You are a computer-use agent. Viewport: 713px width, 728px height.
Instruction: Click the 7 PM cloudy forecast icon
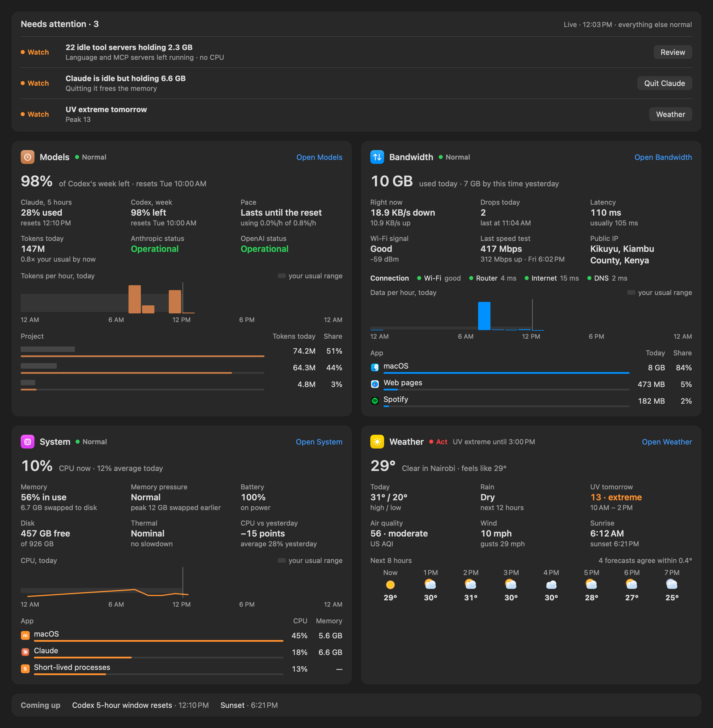[672, 584]
